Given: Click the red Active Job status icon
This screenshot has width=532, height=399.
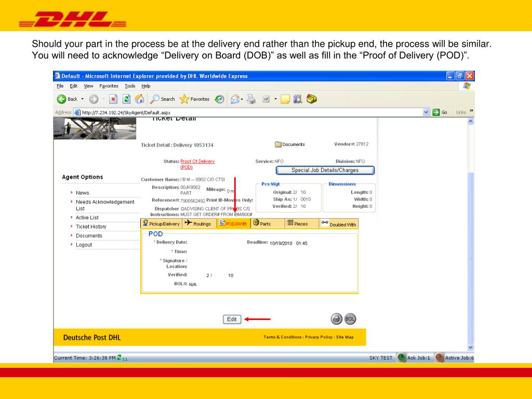Looking at the screenshot, I should pyautogui.click(x=440, y=357).
